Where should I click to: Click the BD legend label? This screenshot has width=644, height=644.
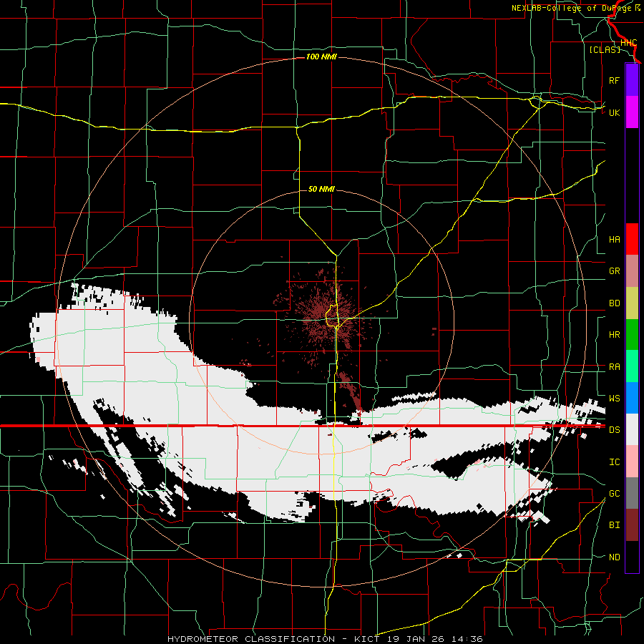pos(614,303)
